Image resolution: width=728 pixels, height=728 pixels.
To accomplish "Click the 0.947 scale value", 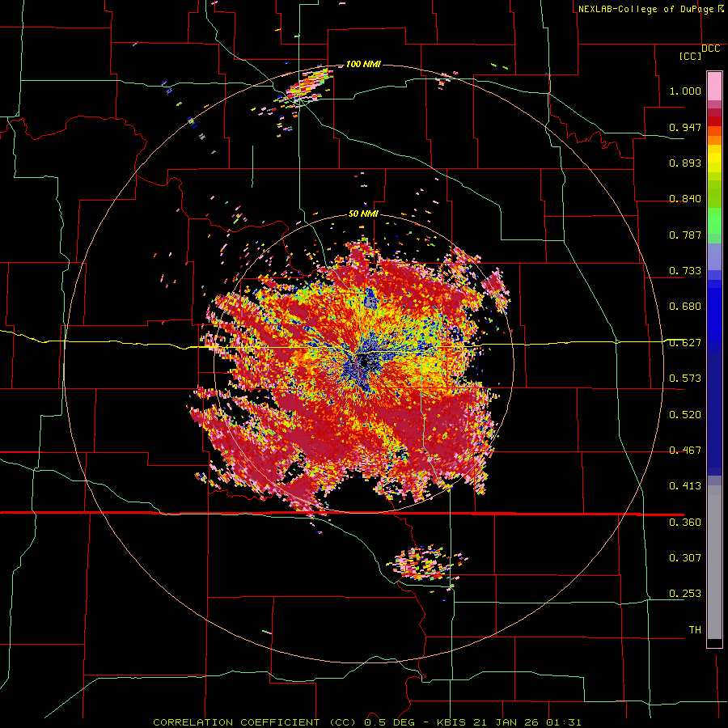I will (x=685, y=127).
